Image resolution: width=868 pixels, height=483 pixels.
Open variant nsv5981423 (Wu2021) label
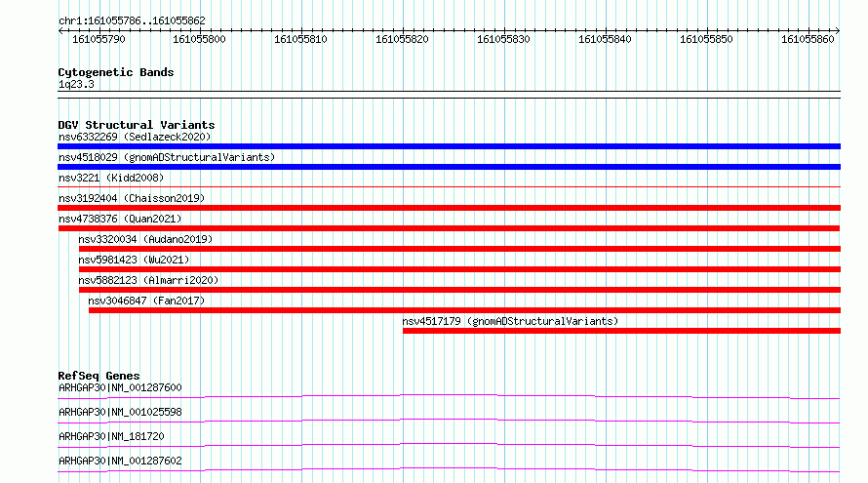click(x=134, y=260)
